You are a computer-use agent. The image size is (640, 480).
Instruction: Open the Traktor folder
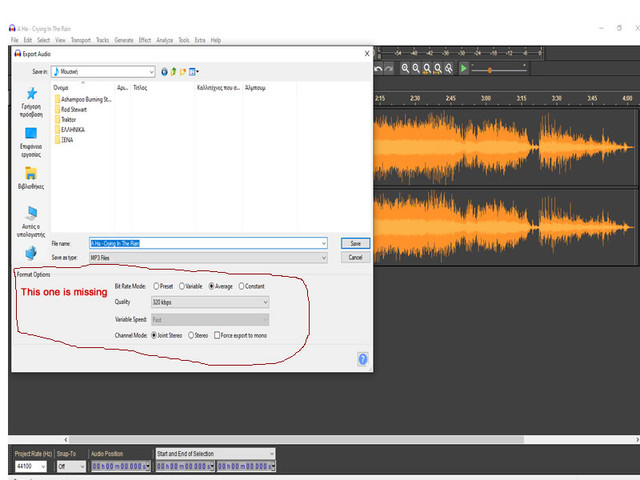(x=65, y=120)
